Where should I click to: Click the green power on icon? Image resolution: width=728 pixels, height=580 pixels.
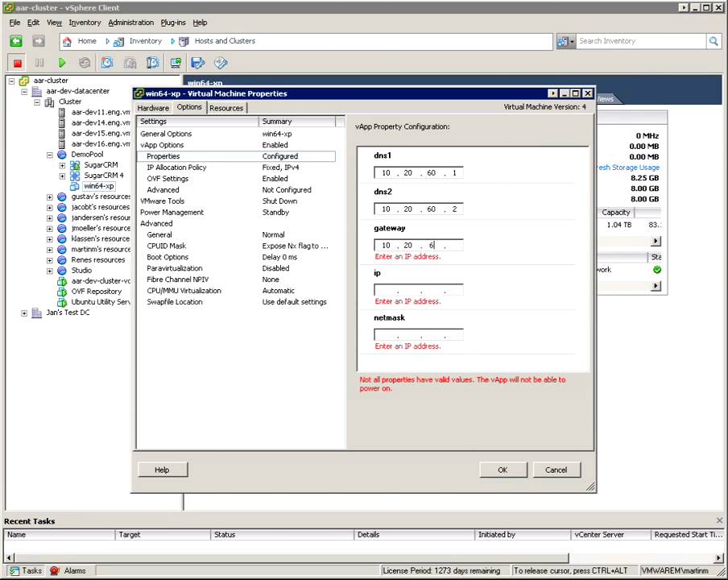point(62,63)
